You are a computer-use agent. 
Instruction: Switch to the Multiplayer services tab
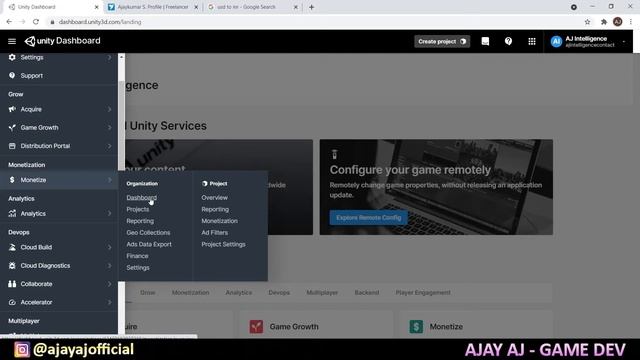tap(322, 293)
